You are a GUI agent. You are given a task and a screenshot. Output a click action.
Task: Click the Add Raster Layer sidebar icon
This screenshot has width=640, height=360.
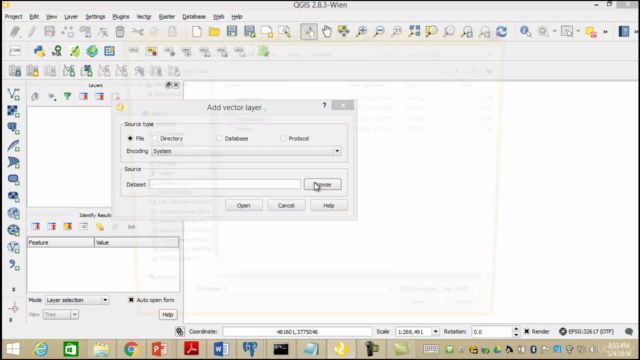coord(13,111)
